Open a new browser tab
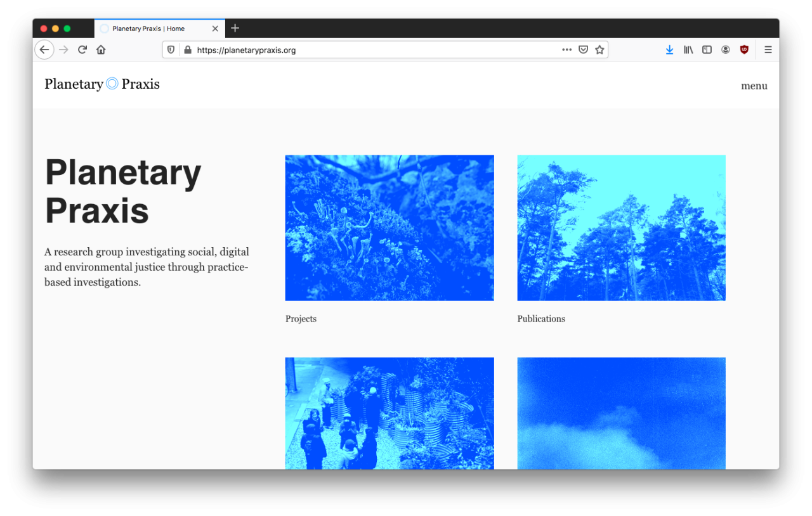 click(x=235, y=29)
